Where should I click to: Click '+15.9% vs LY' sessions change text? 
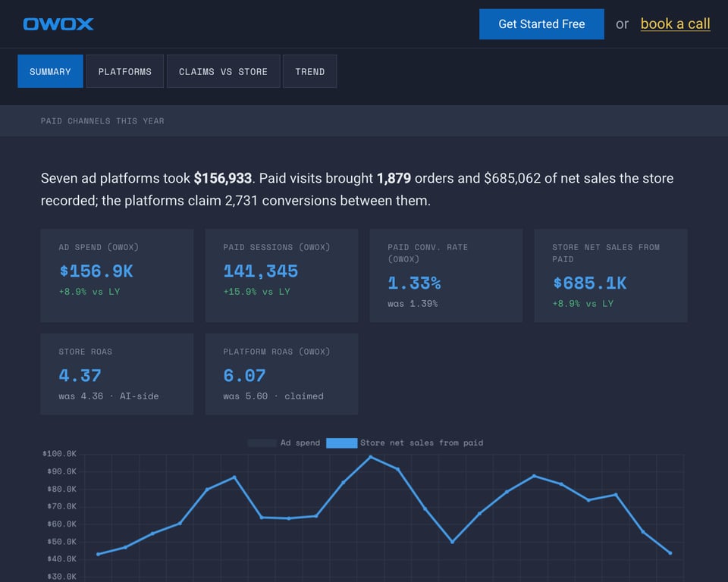click(257, 292)
